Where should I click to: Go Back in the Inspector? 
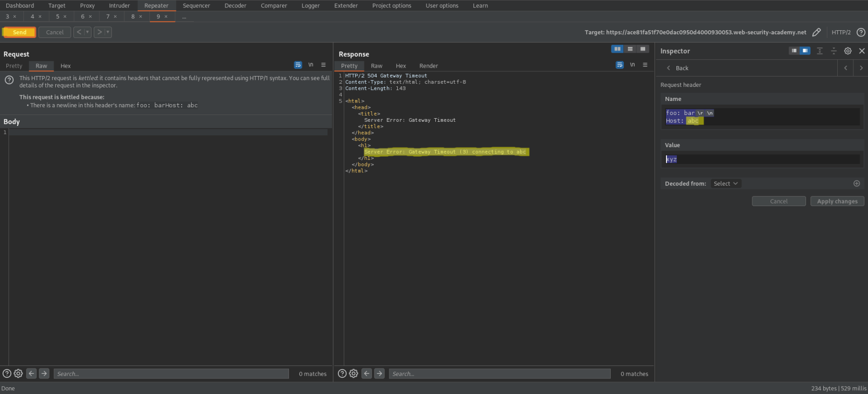click(x=678, y=68)
